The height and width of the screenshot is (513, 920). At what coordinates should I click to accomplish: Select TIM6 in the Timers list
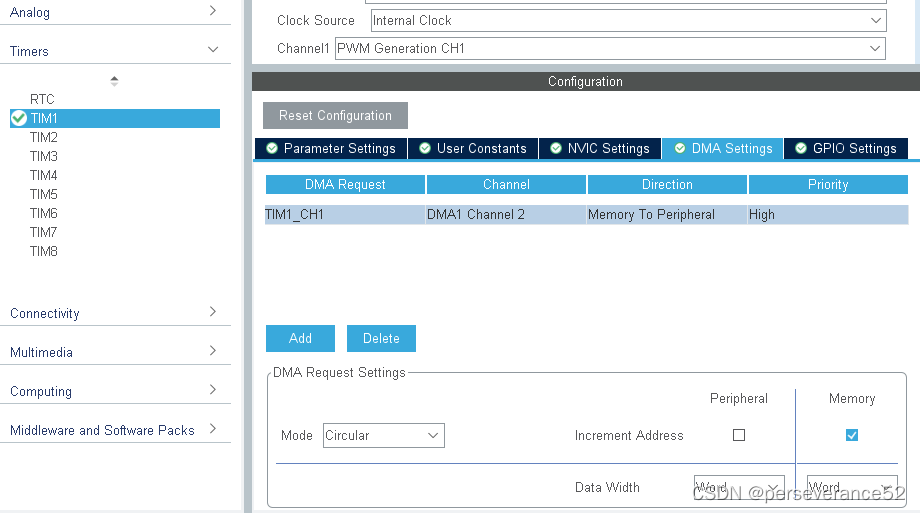pos(43,213)
